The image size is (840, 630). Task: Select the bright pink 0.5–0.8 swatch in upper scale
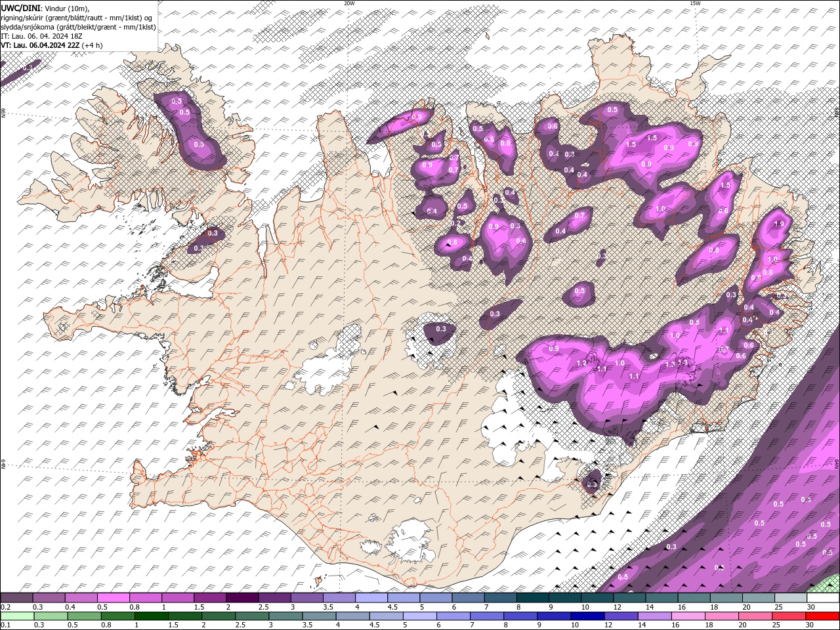coord(113,598)
